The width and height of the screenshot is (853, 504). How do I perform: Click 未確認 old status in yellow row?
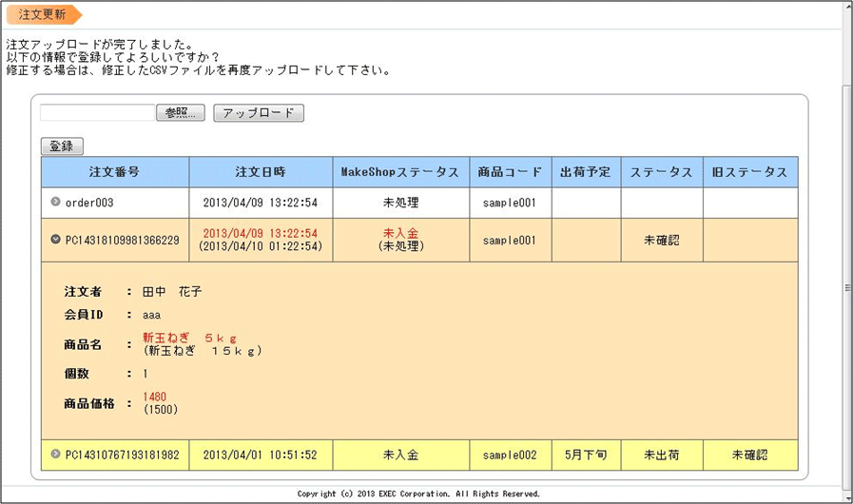pos(749,455)
